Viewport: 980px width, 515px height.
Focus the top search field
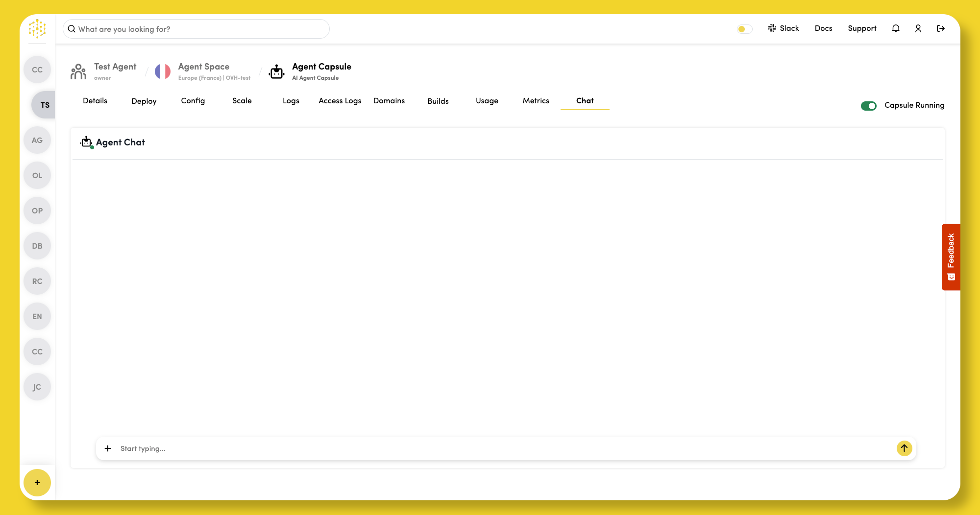[x=196, y=29]
